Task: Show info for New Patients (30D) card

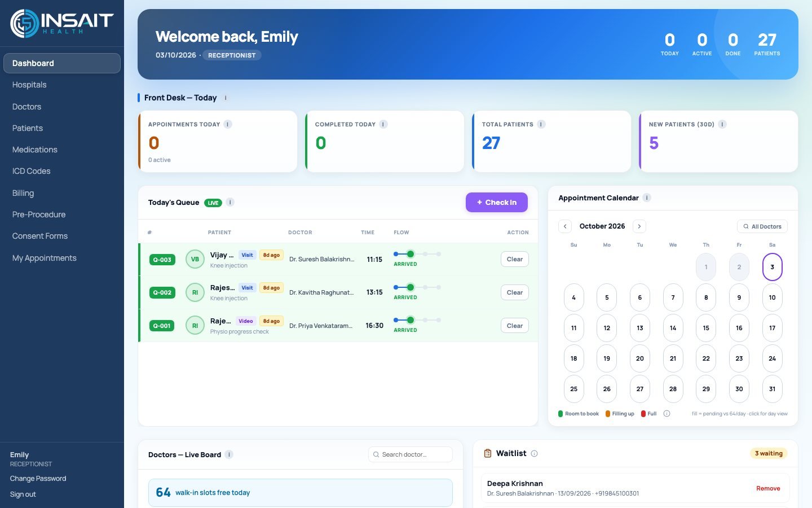Action: tap(722, 124)
